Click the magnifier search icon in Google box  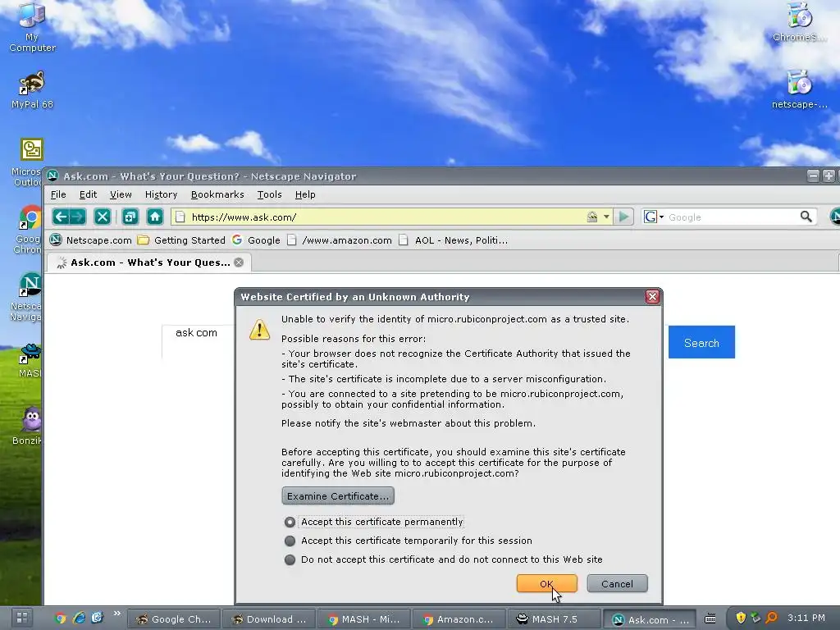pyautogui.click(x=806, y=217)
